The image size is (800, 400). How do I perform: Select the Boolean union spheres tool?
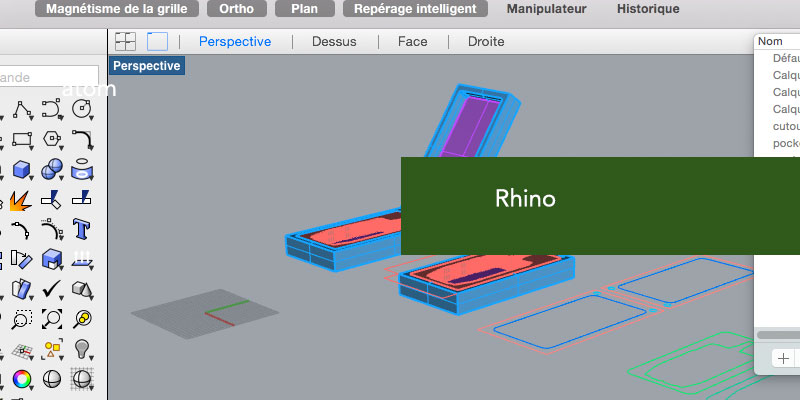click(52, 169)
